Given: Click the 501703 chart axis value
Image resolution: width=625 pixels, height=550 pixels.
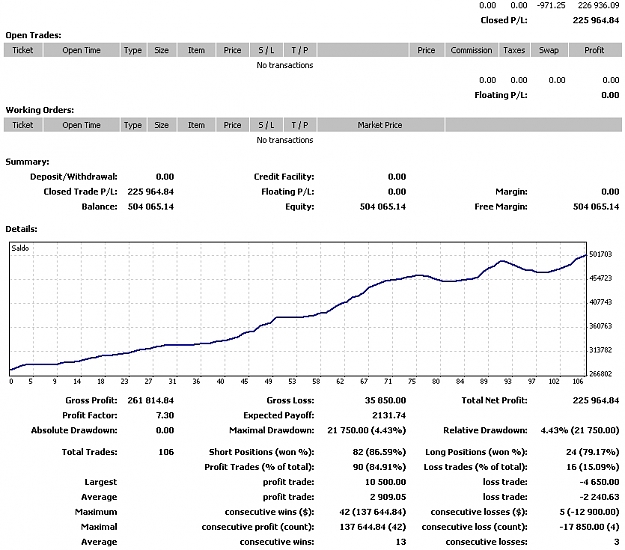Looking at the screenshot, I should [600, 254].
